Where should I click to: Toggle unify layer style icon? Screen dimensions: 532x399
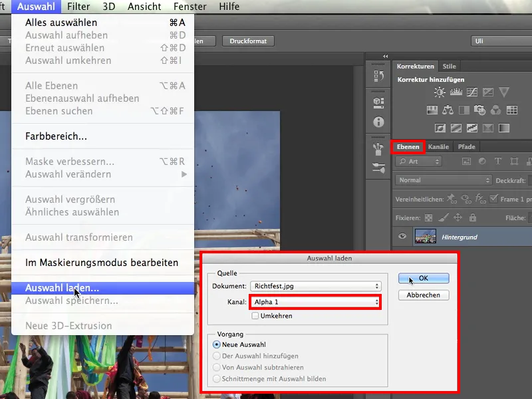tap(480, 199)
